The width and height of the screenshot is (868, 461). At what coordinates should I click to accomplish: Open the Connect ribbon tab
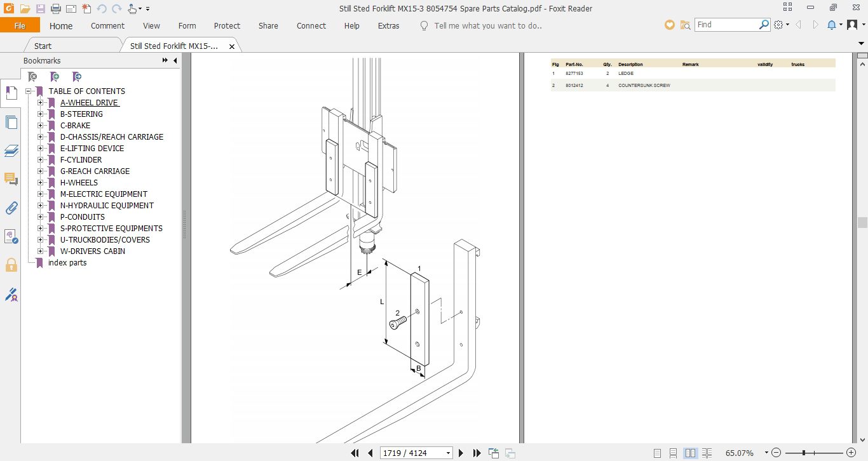[311, 26]
